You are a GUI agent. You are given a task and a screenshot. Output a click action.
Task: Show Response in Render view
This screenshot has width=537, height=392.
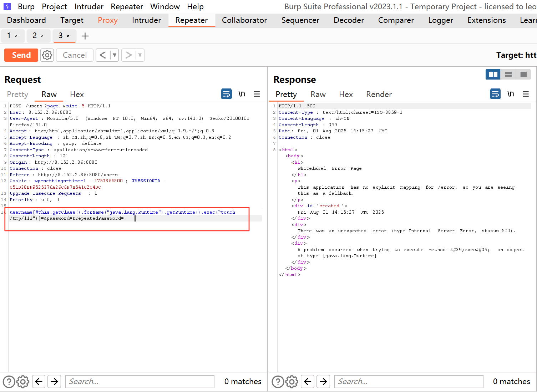[x=379, y=94]
